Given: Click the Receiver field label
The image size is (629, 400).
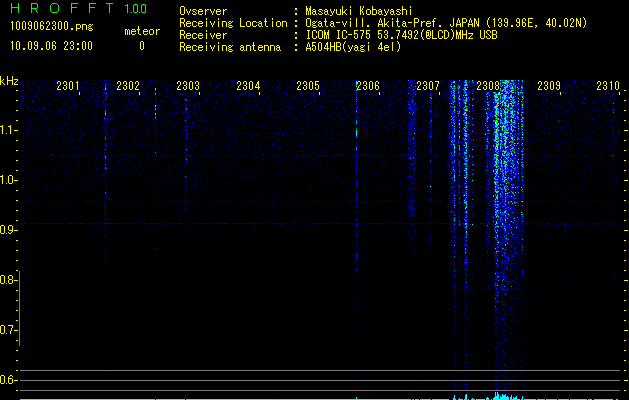Looking at the screenshot, I should (203, 35).
